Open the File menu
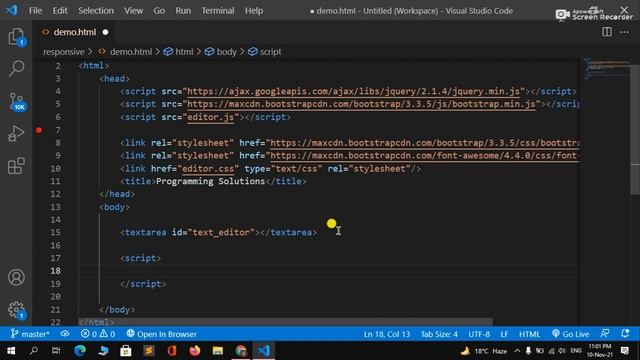640x360 pixels. 35,11
